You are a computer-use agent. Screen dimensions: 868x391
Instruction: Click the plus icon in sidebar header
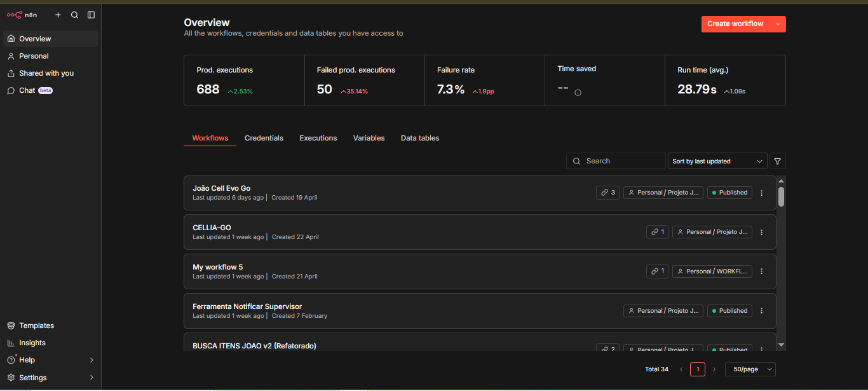click(58, 15)
